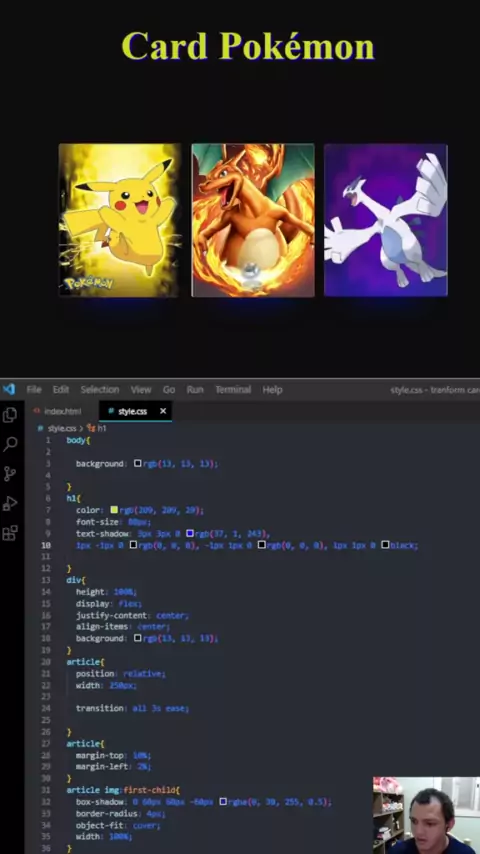
Task: Open body background color swatch on line 3
Action: coord(138,463)
